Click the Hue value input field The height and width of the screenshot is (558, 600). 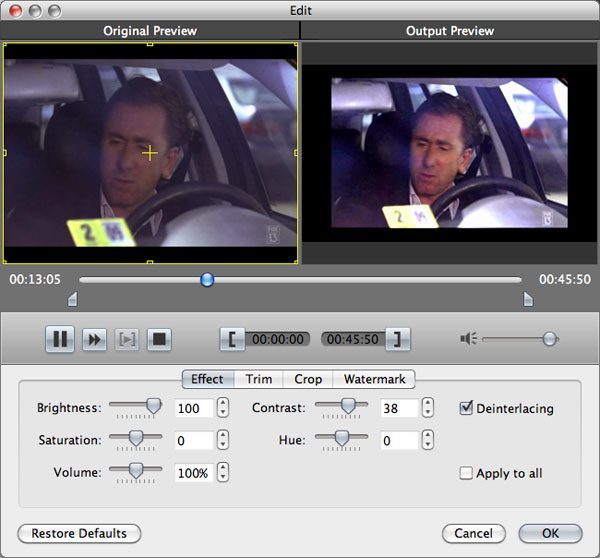398,440
